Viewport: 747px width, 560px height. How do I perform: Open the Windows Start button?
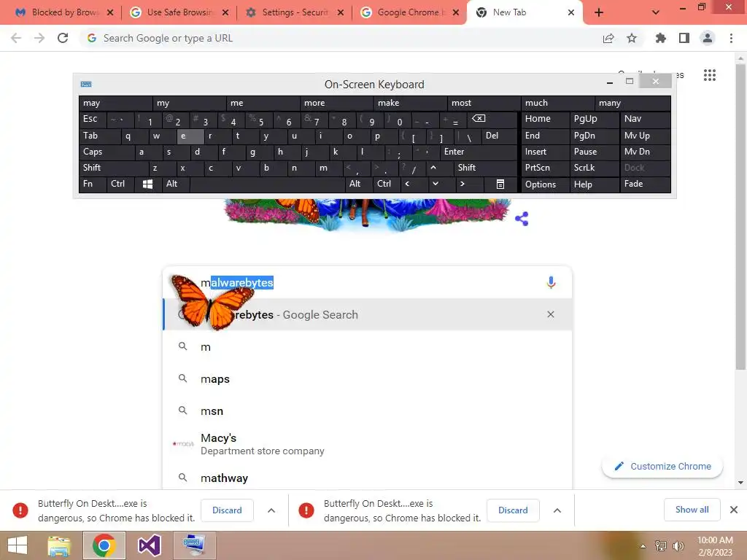pos(18,545)
